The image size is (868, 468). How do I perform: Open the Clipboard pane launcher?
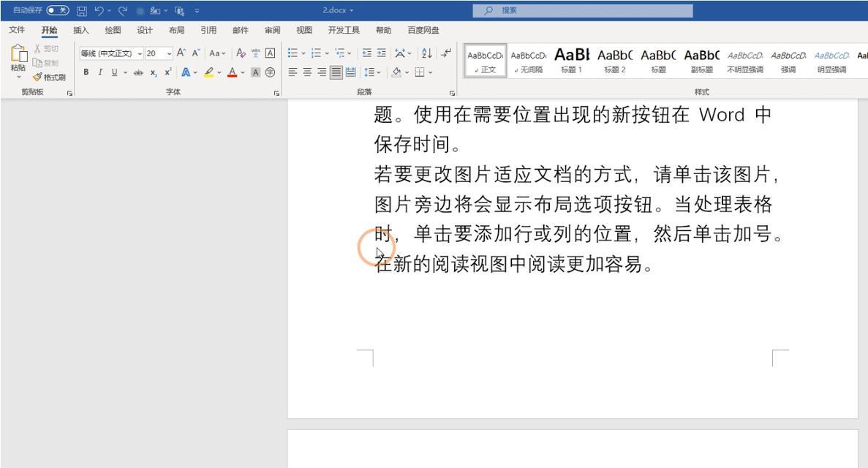(x=69, y=93)
